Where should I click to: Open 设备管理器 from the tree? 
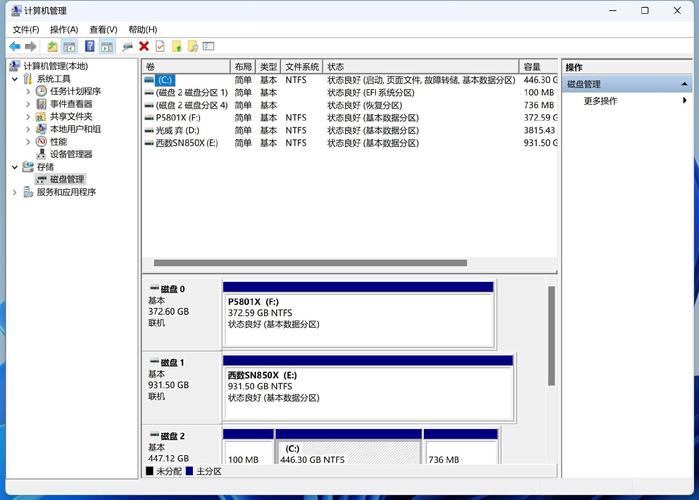[x=70, y=154]
